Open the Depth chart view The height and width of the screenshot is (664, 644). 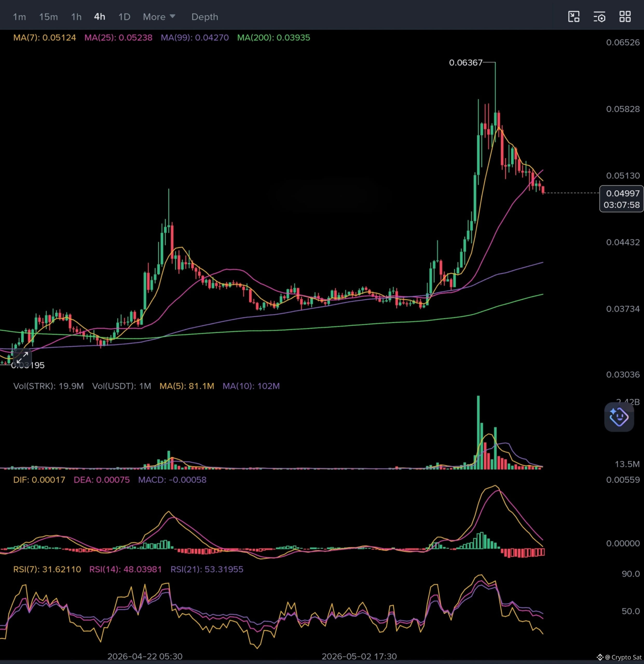(x=204, y=17)
